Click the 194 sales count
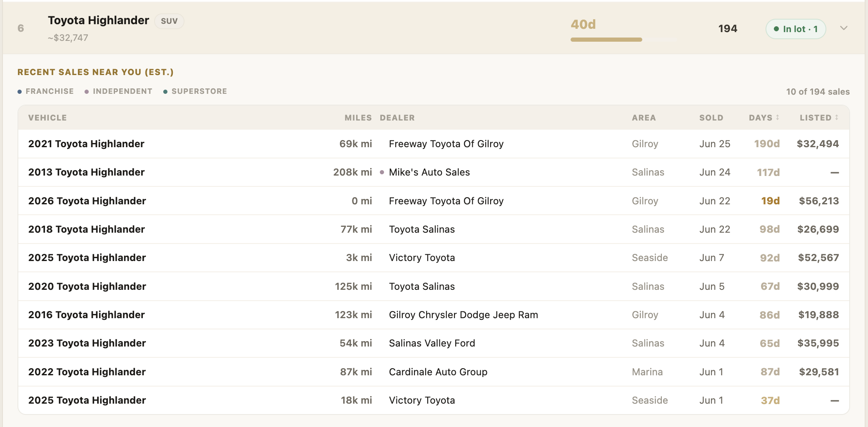This screenshot has height=427, width=868. 728,28
